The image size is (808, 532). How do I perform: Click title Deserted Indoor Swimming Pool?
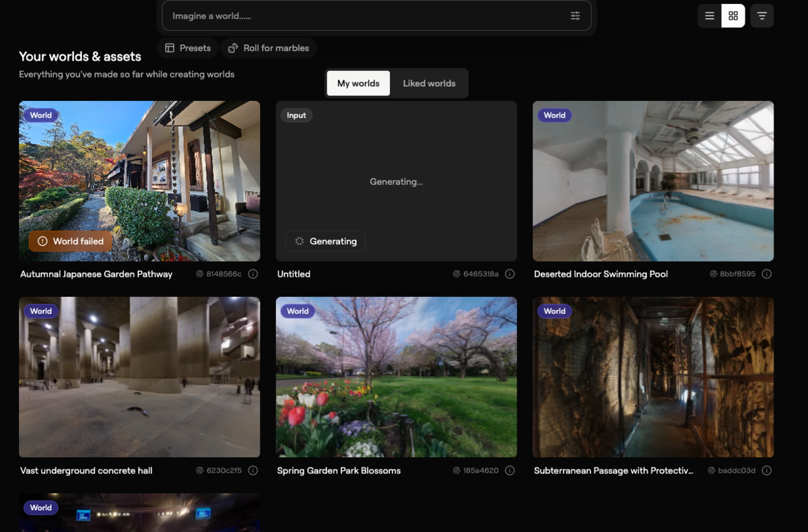[601, 274]
